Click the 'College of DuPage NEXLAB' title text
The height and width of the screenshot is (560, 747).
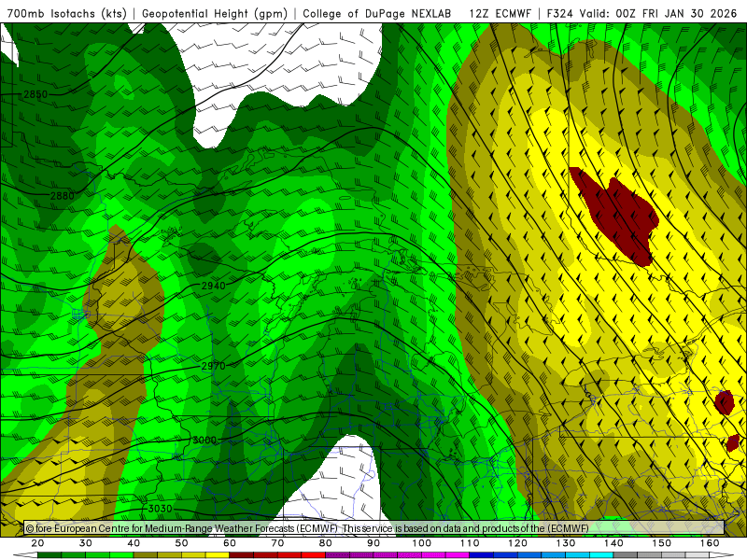tap(377, 14)
